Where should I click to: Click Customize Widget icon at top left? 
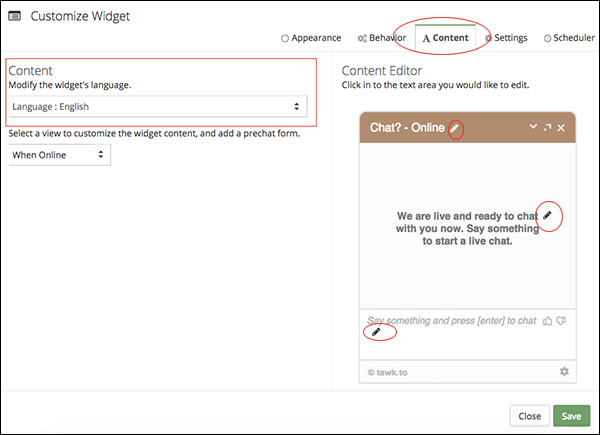[15, 16]
